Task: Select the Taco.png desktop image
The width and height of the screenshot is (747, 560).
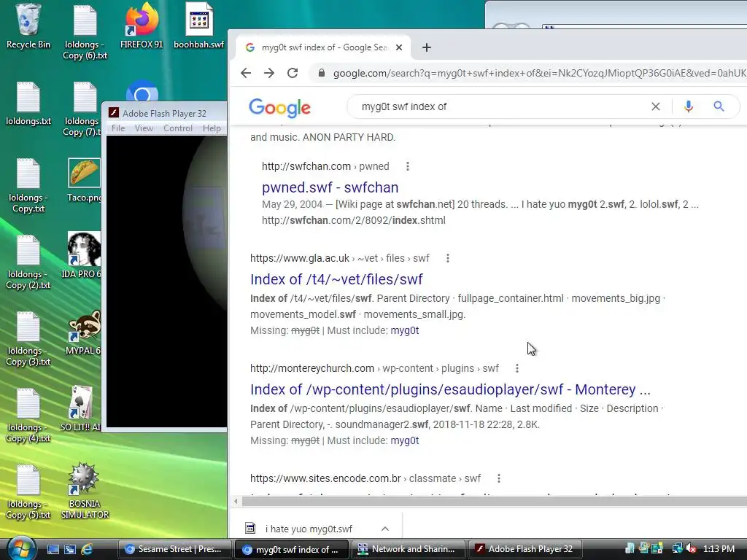Action: (x=85, y=180)
